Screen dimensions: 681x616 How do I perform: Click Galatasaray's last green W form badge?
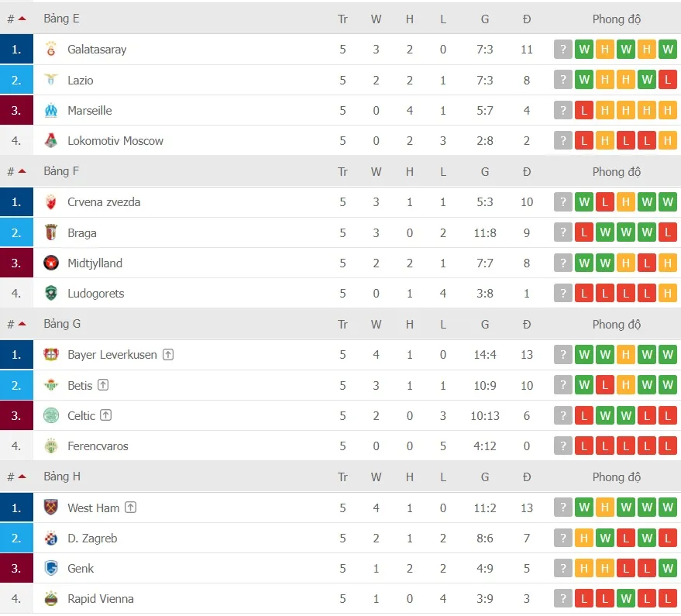[668, 49]
